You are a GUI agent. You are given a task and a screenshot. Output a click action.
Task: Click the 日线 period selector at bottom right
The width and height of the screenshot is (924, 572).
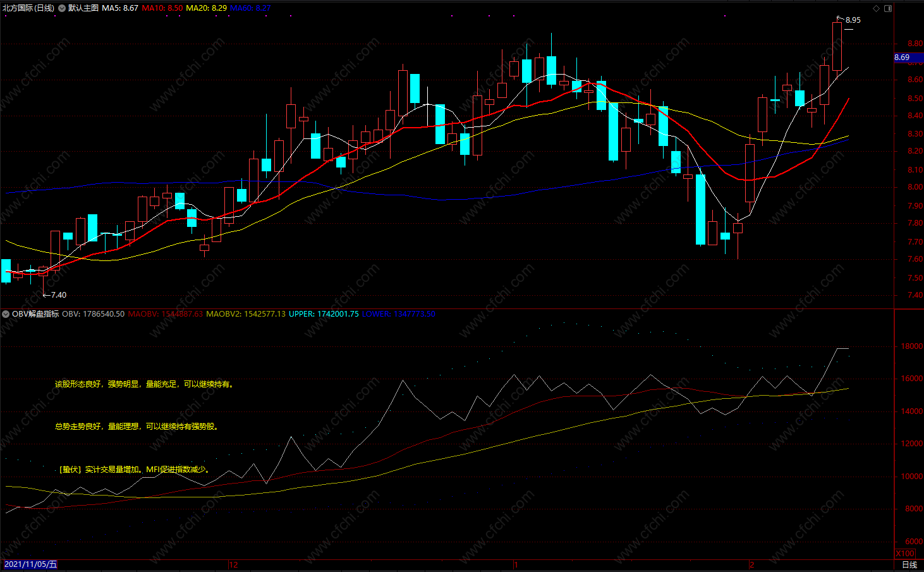point(909,564)
